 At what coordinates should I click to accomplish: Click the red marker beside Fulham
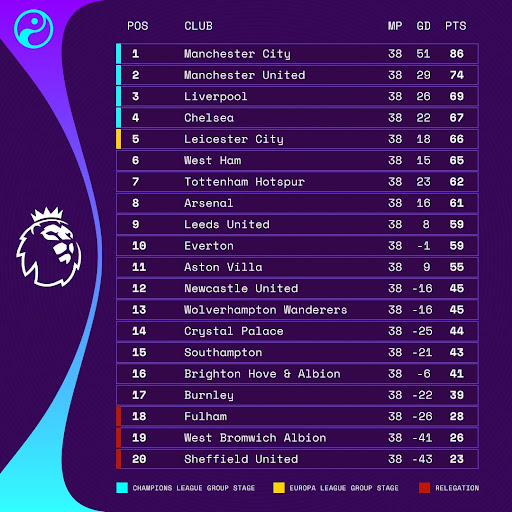[118, 416]
